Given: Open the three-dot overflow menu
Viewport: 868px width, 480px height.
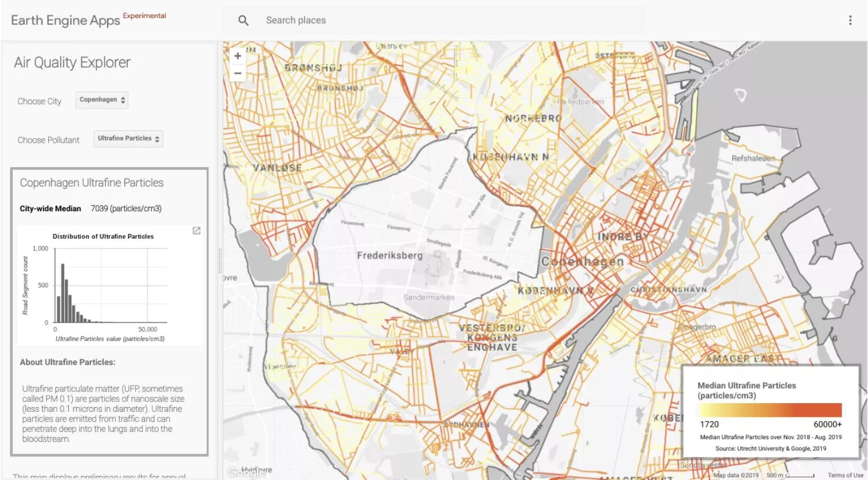Looking at the screenshot, I should point(850,20).
